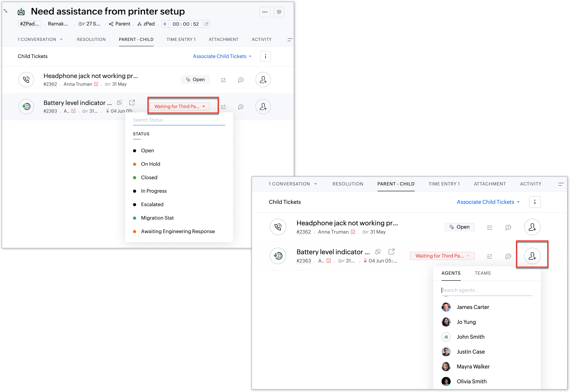Assign agent to Headphone jack ticket

point(263,80)
